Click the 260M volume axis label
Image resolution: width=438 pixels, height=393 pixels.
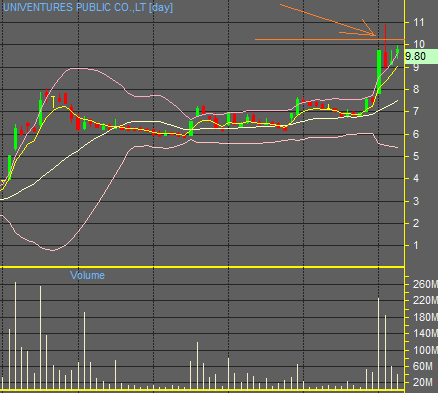(x=425, y=284)
